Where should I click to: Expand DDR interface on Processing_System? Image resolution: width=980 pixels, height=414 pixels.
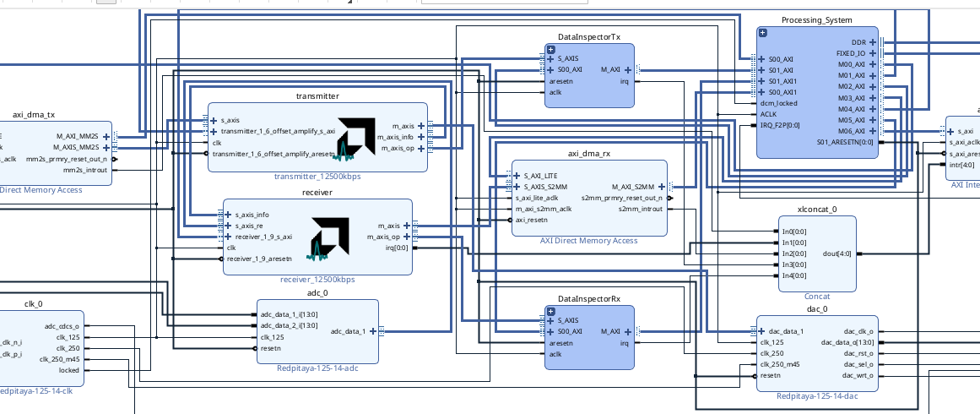click(x=873, y=42)
